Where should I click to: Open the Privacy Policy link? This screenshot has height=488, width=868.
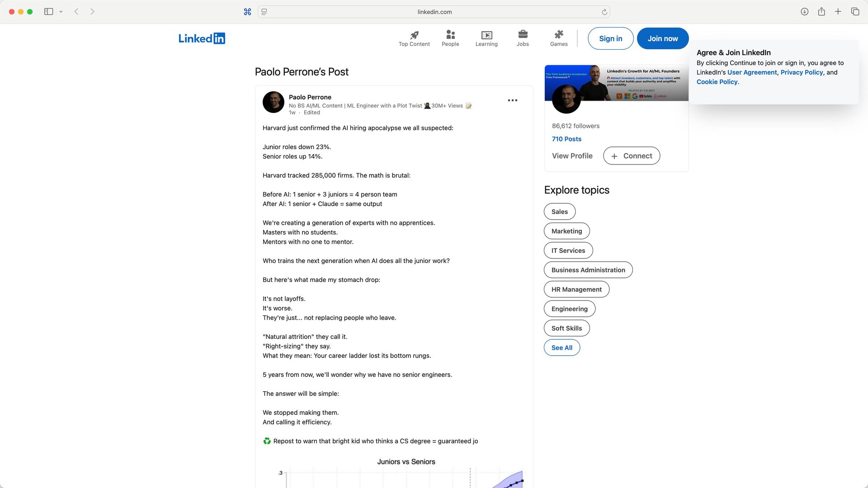(802, 72)
